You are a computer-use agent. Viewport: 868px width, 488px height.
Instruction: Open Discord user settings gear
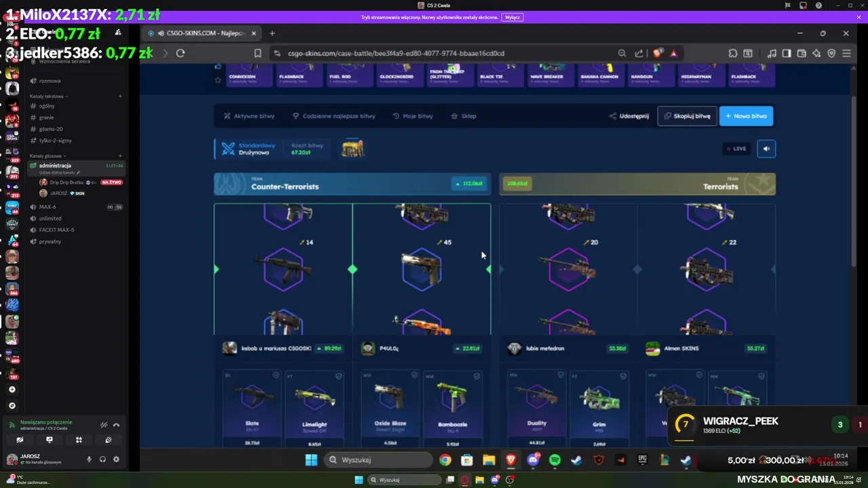[116, 459]
